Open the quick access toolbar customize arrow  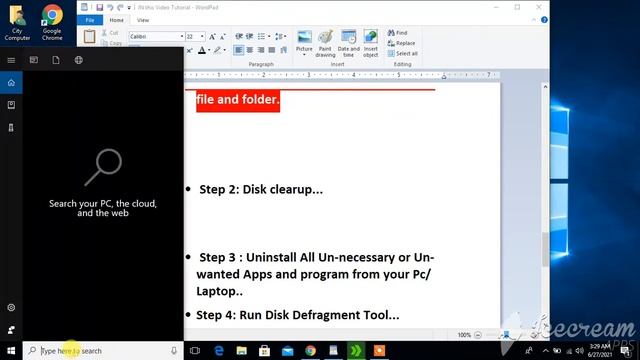(x=129, y=8)
